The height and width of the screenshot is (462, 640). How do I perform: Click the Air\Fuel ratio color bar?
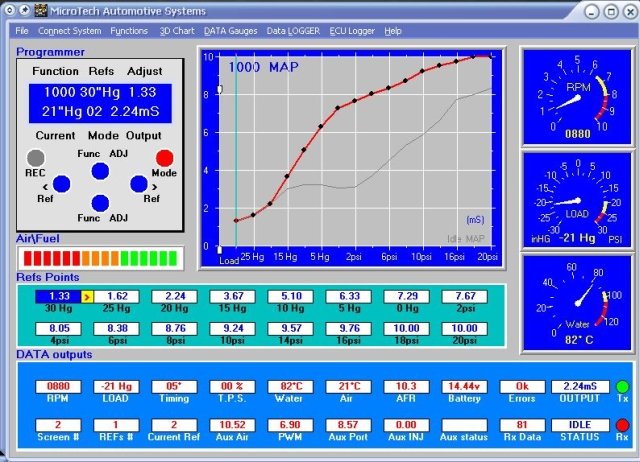pyautogui.click(x=100, y=258)
